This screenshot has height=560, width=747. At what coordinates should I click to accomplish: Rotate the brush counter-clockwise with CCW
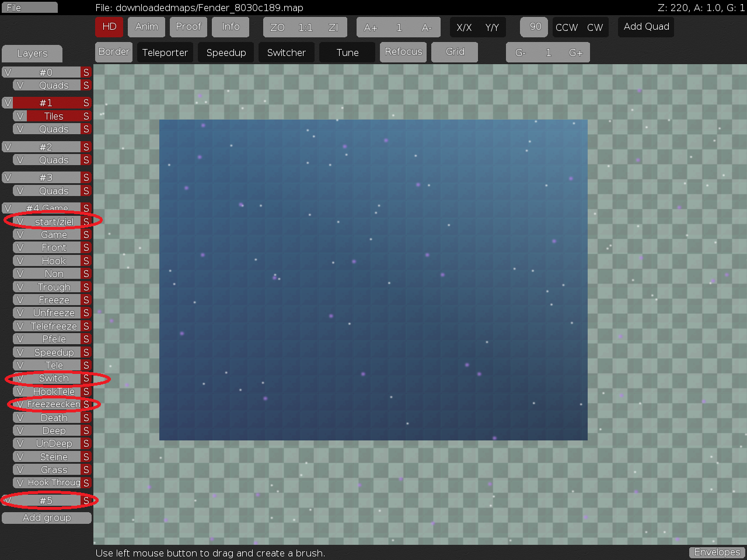pyautogui.click(x=566, y=27)
